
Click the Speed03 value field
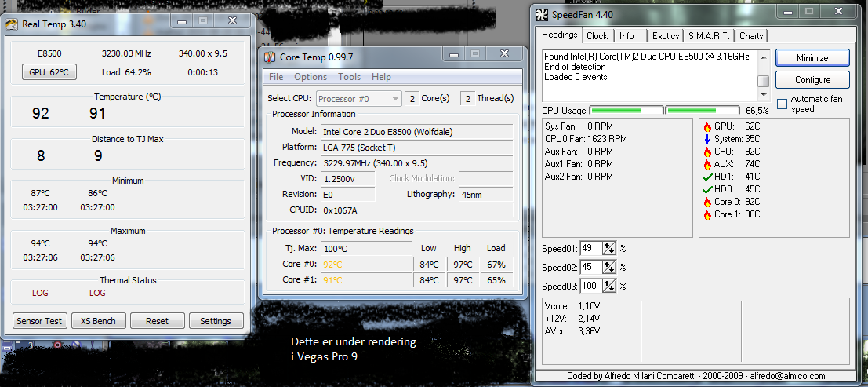pyautogui.click(x=590, y=286)
